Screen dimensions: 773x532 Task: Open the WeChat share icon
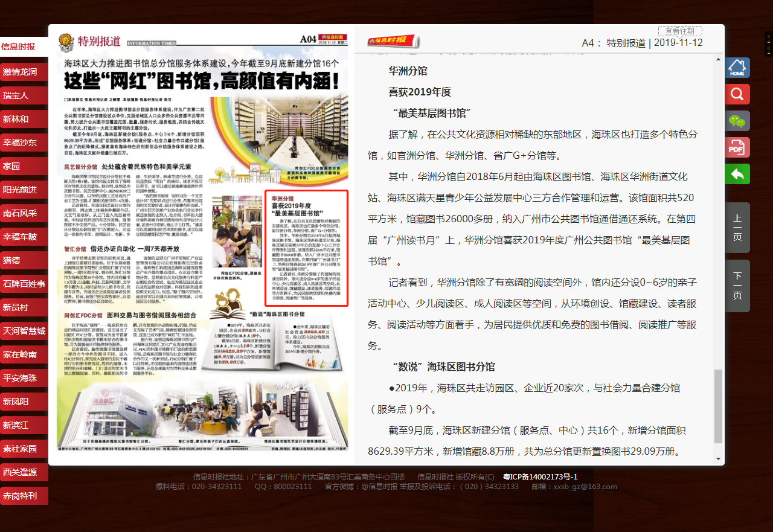click(x=737, y=121)
